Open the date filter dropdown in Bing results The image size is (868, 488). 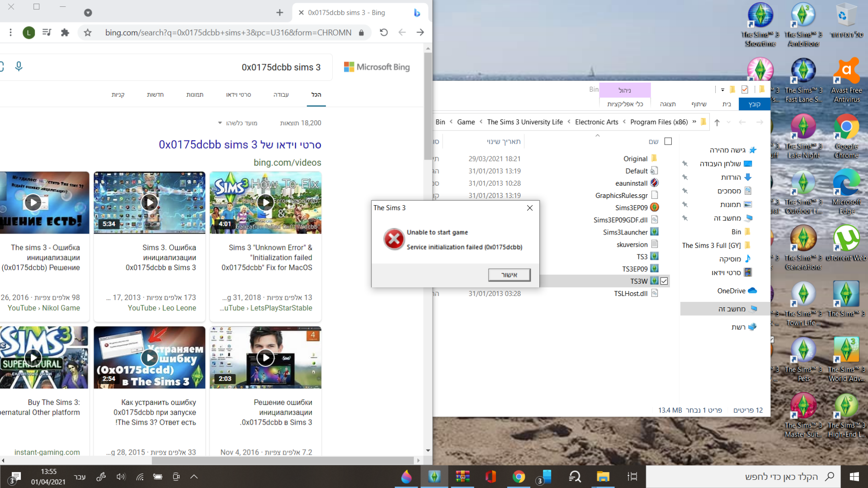[x=237, y=123]
